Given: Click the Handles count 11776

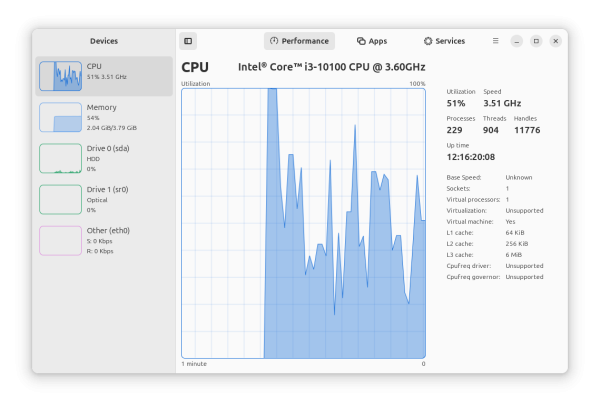Looking at the screenshot, I should click(526, 130).
